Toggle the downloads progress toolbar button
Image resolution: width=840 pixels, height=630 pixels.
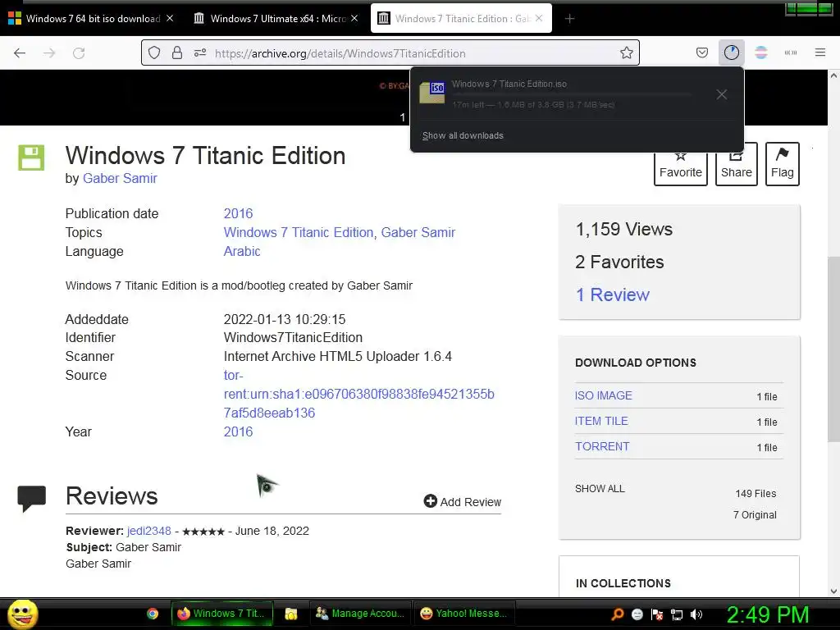click(731, 52)
